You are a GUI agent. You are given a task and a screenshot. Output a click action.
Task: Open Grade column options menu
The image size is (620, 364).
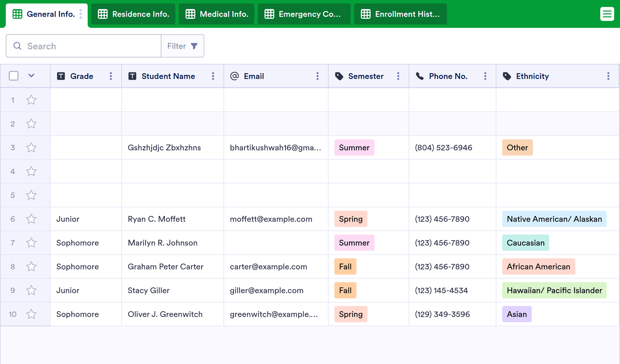click(111, 76)
